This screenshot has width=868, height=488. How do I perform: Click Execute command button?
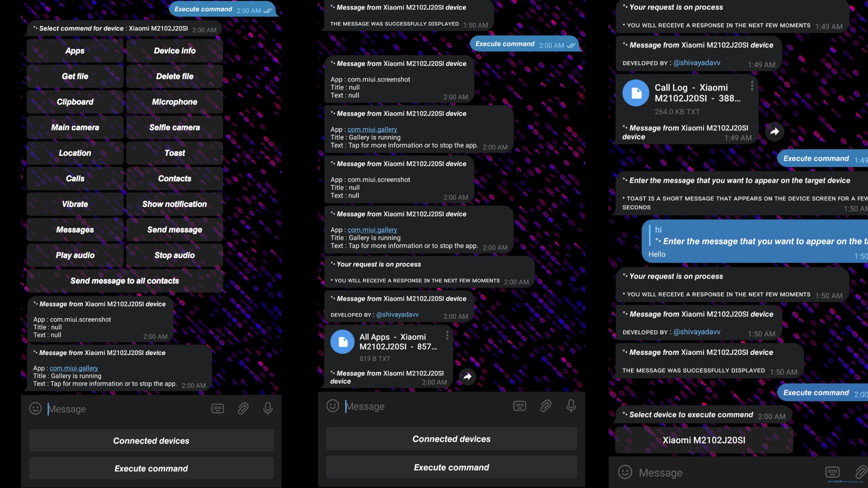click(x=151, y=468)
